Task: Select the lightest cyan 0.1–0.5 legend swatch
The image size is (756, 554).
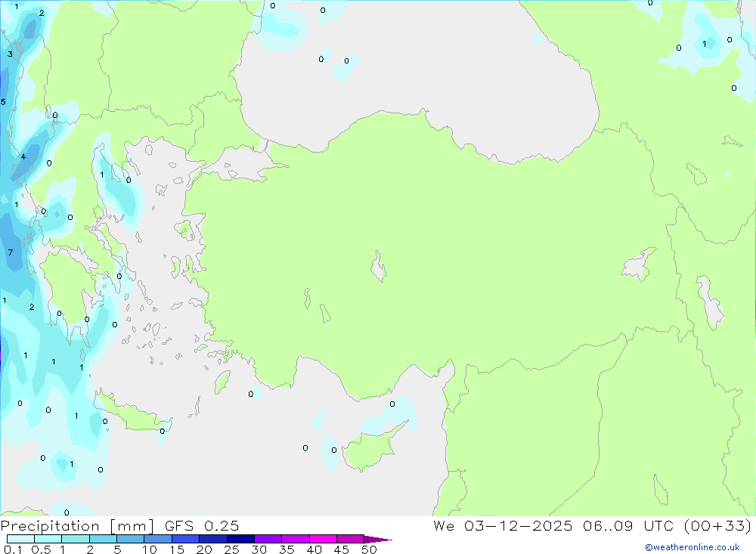Action: pyautogui.click(x=20, y=539)
